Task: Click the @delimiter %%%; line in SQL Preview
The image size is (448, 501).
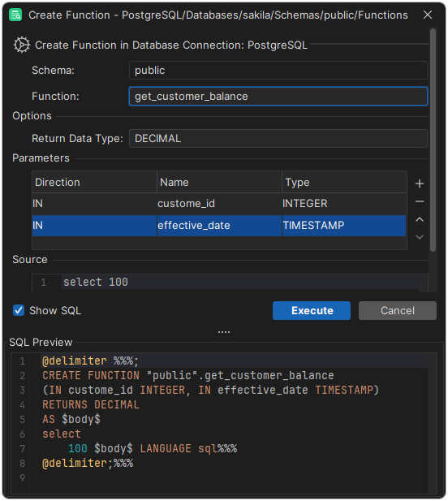Action: click(x=90, y=361)
